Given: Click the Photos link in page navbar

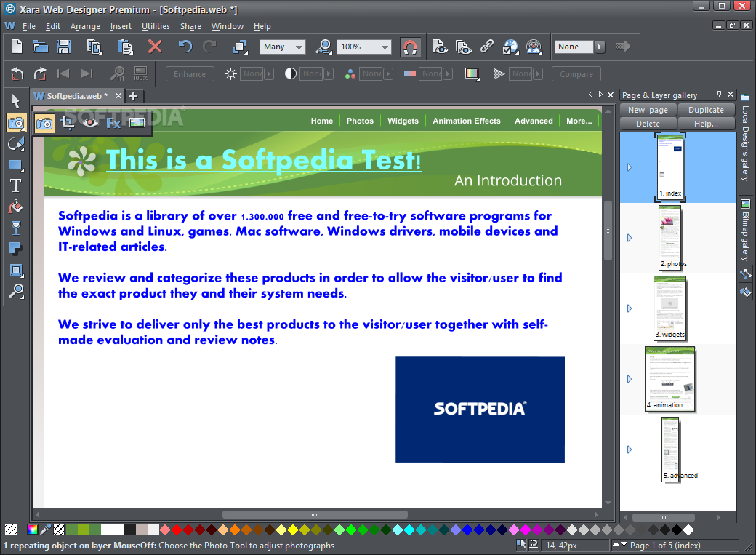Looking at the screenshot, I should (360, 121).
